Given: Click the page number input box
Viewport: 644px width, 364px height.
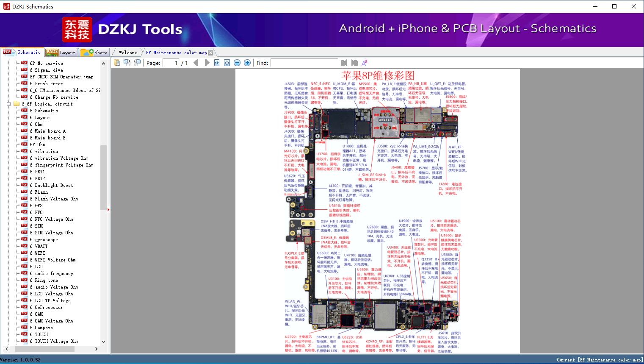Looking at the screenshot, I should coord(171,63).
